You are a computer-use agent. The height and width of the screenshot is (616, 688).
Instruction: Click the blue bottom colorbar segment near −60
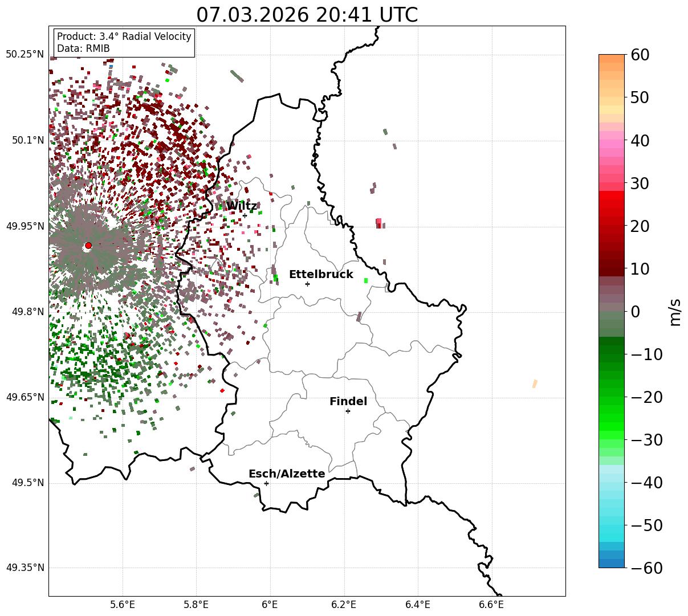[612, 563]
